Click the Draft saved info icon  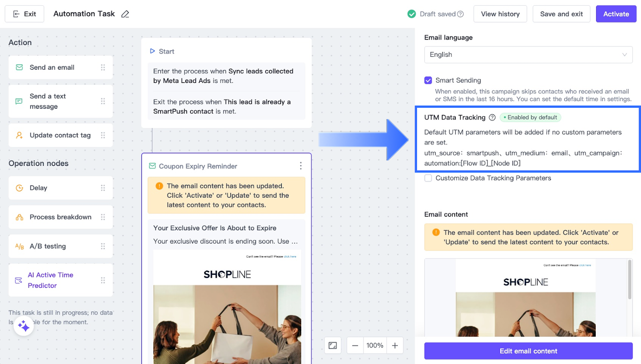[x=460, y=14]
